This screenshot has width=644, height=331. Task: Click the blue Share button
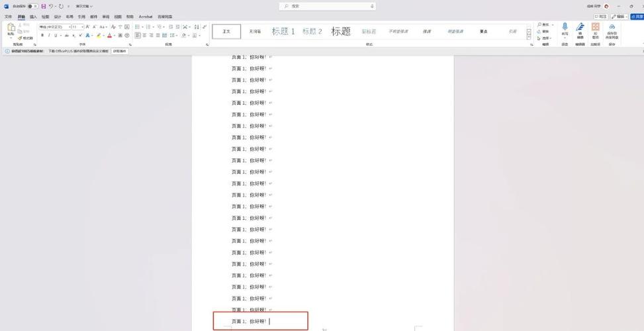coord(637,17)
